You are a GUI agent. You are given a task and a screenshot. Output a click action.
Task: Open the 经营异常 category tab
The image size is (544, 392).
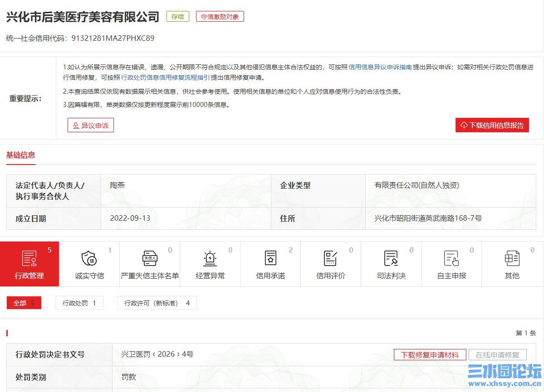[x=210, y=264]
